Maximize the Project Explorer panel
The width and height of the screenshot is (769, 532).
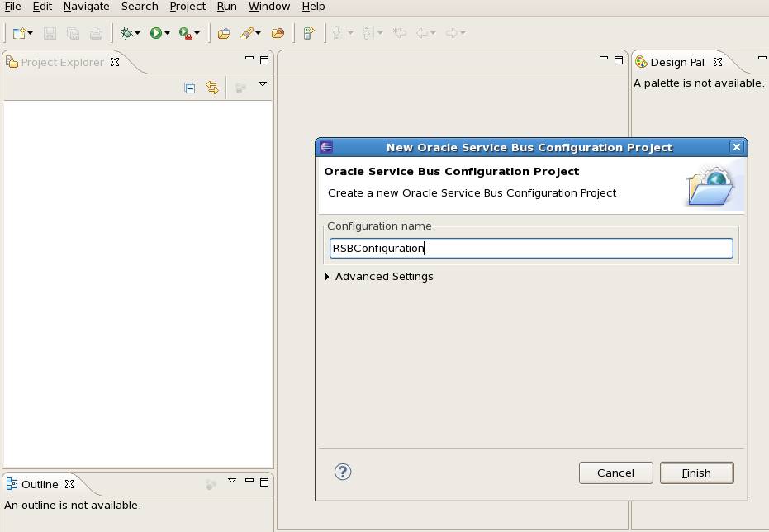tap(264, 60)
